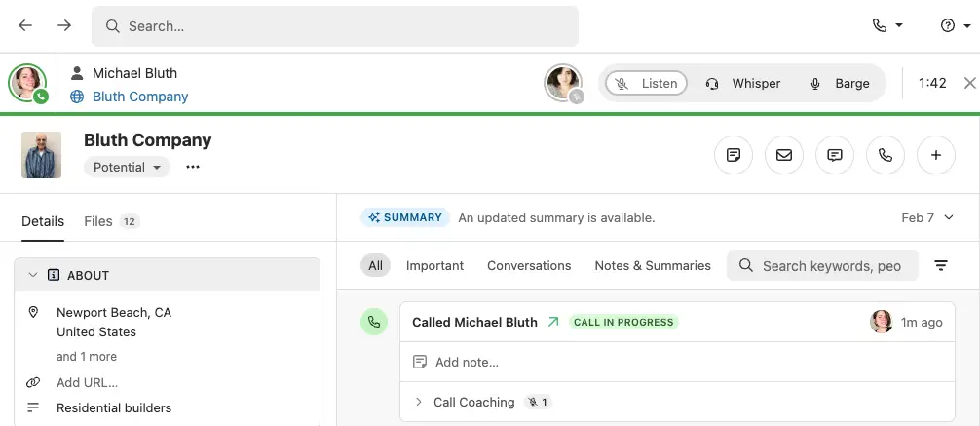
Task: Click the monitored user avatar near Listen
Action: tap(564, 83)
